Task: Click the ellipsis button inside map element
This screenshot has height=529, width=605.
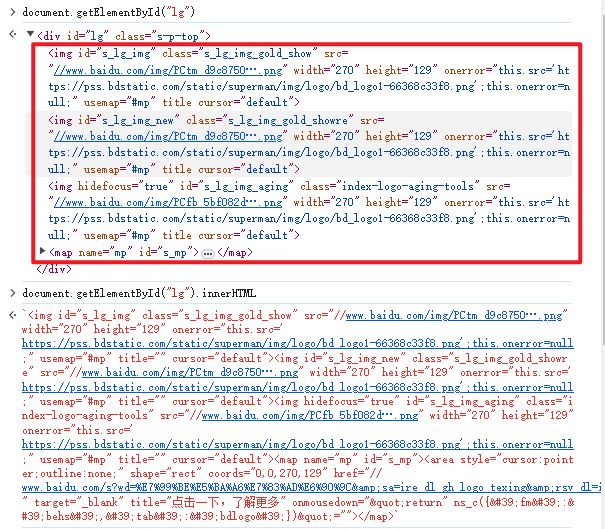Action: (x=208, y=254)
